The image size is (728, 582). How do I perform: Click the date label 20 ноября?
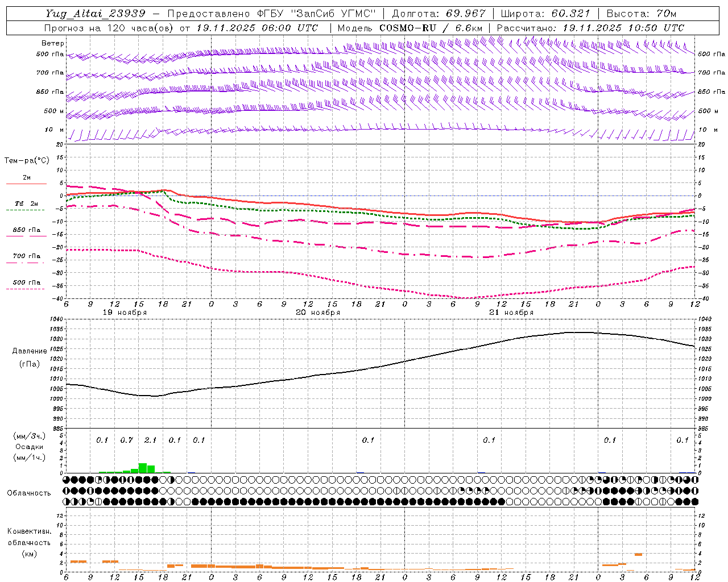click(318, 313)
